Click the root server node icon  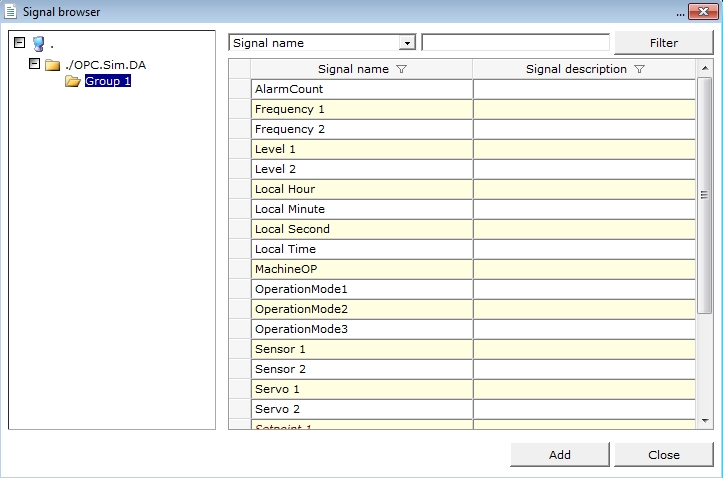click(38, 44)
